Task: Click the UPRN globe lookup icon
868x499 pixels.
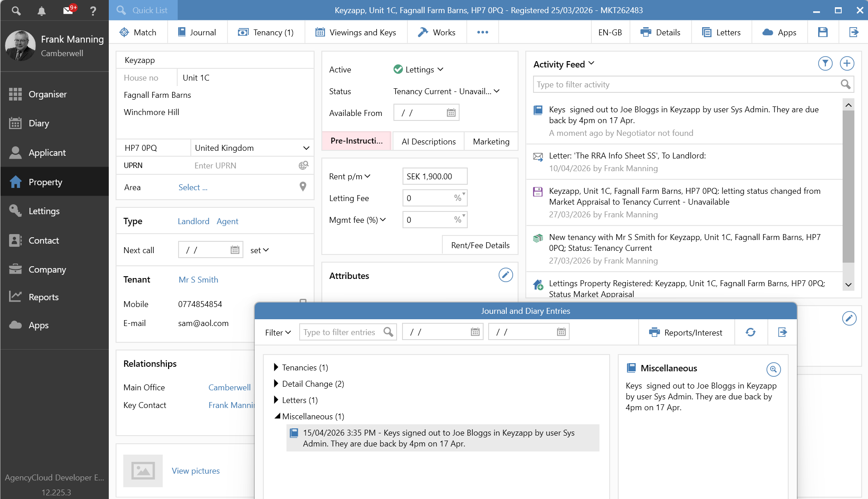Action: point(303,166)
